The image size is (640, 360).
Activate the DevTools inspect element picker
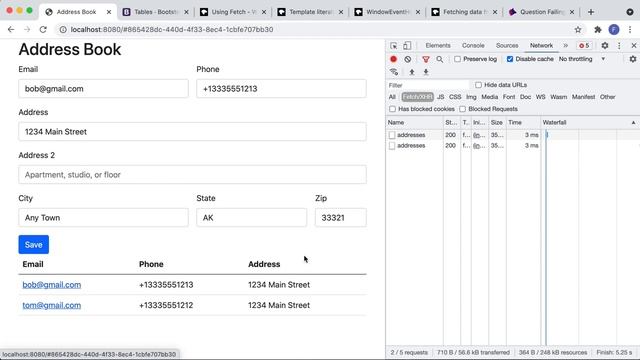tap(393, 46)
